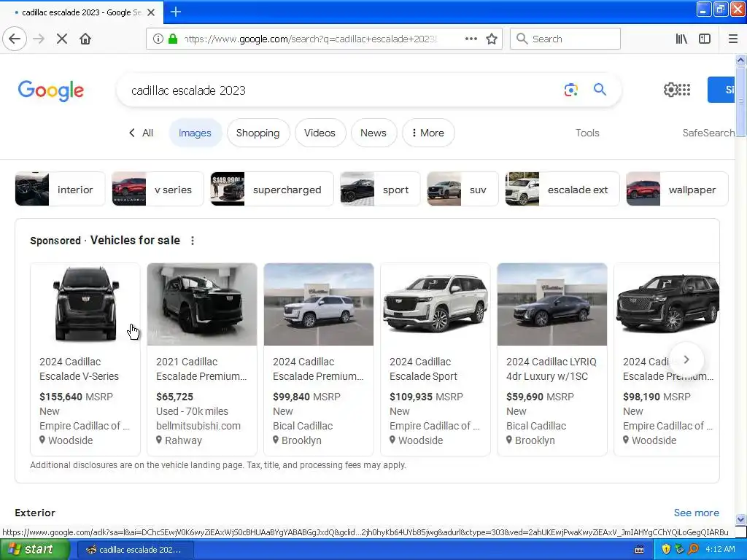
Task: Filter images by sport chip
Action: pyautogui.click(x=380, y=189)
